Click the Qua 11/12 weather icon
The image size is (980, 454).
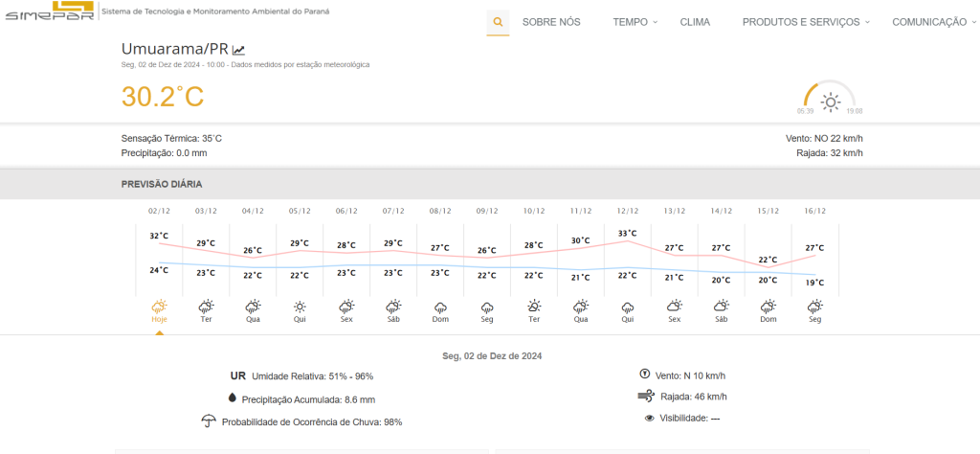(581, 307)
